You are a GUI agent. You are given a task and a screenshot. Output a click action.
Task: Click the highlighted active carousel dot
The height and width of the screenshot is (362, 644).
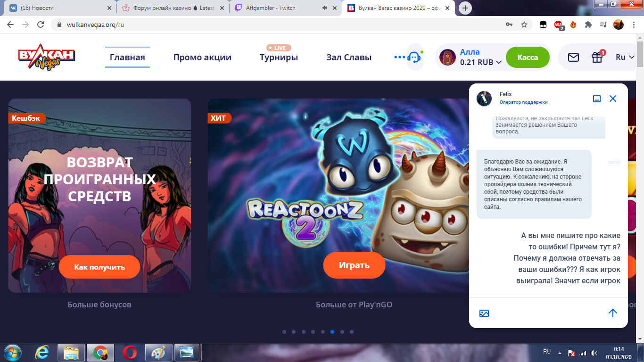click(332, 332)
